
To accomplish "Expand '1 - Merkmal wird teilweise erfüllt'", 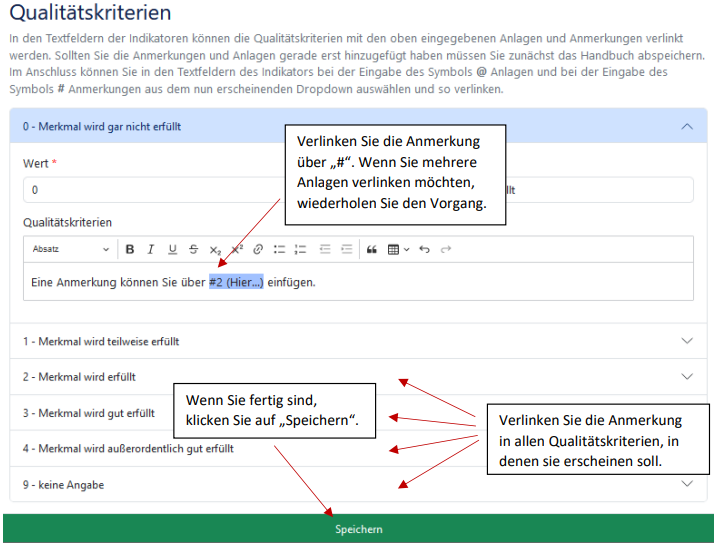I will click(x=686, y=341).
